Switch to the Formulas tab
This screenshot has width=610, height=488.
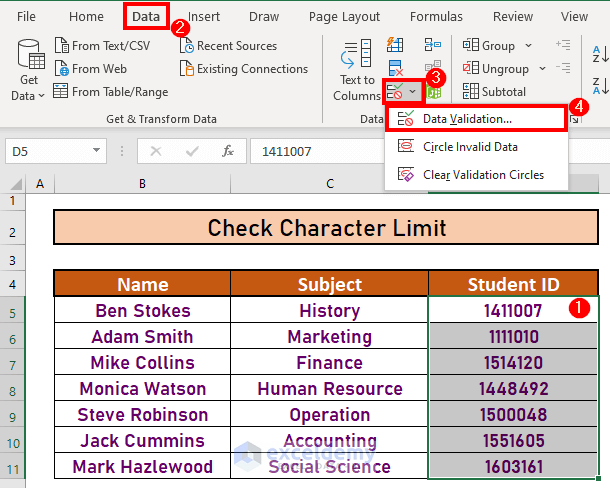(436, 16)
